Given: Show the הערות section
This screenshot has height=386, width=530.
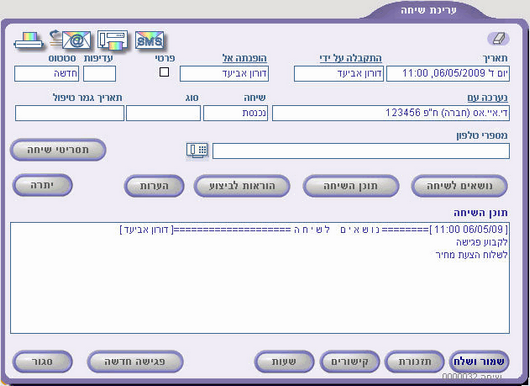Looking at the screenshot, I should [x=154, y=186].
